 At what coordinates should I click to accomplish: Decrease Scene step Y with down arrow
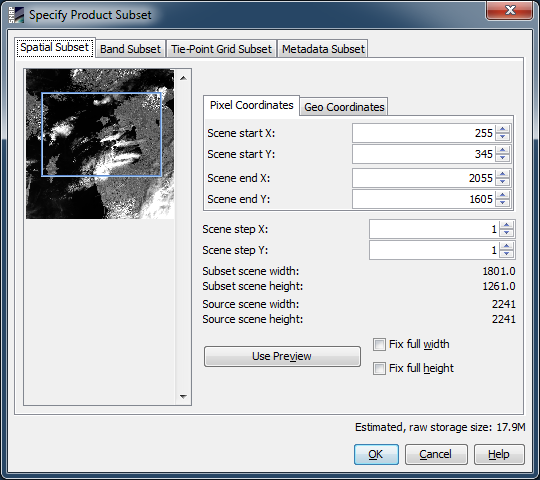(506, 254)
